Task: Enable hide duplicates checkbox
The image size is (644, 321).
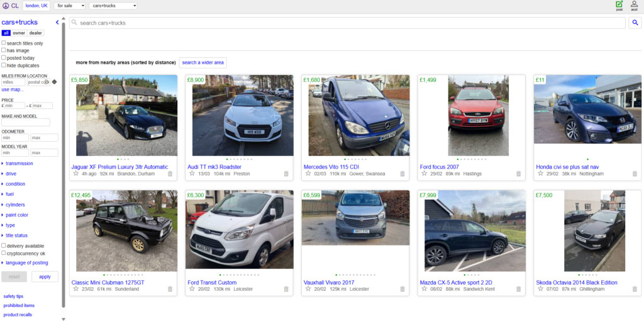Action: pyautogui.click(x=4, y=65)
